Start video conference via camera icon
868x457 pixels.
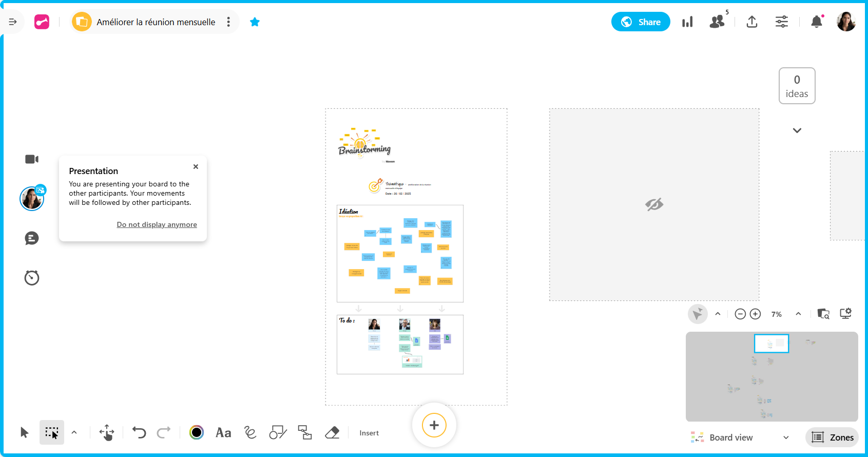click(32, 159)
